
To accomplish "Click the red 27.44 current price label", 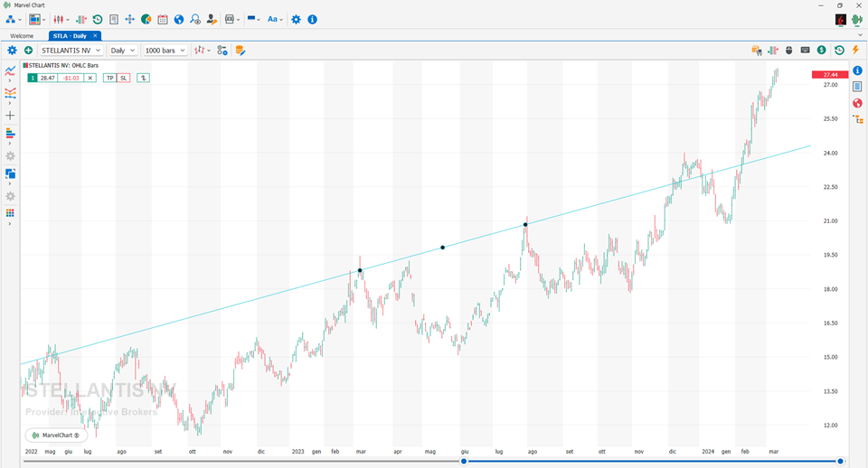I will pyautogui.click(x=829, y=75).
